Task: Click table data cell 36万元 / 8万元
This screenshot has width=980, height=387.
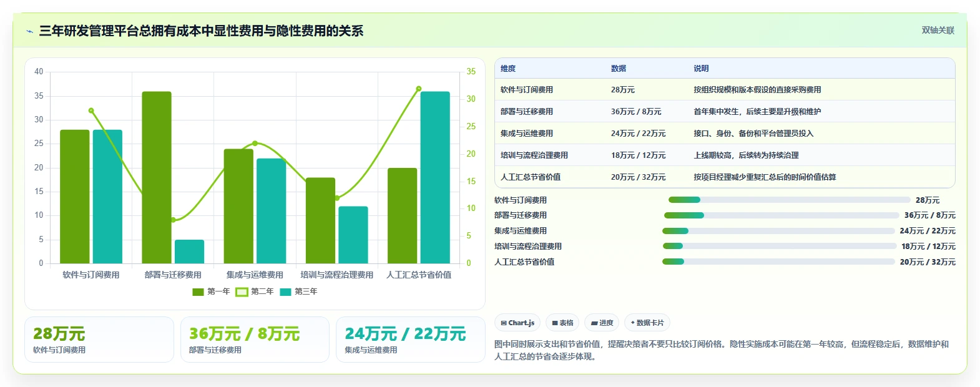Action: (636, 112)
